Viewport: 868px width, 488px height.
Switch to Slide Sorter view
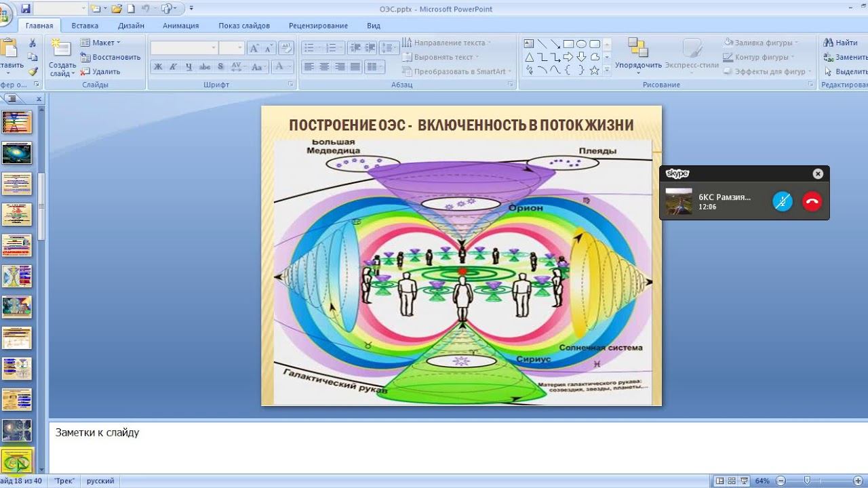pos(733,481)
